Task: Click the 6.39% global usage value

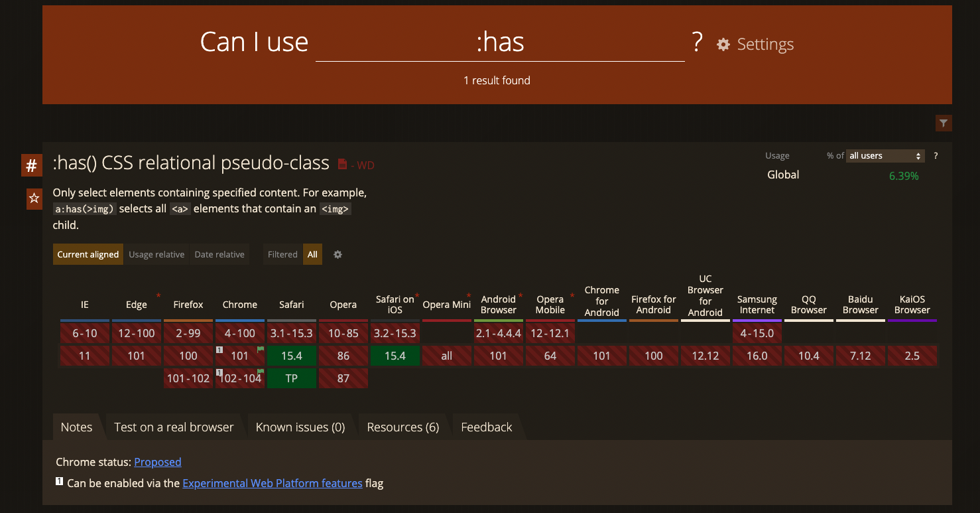Action: [x=904, y=176]
